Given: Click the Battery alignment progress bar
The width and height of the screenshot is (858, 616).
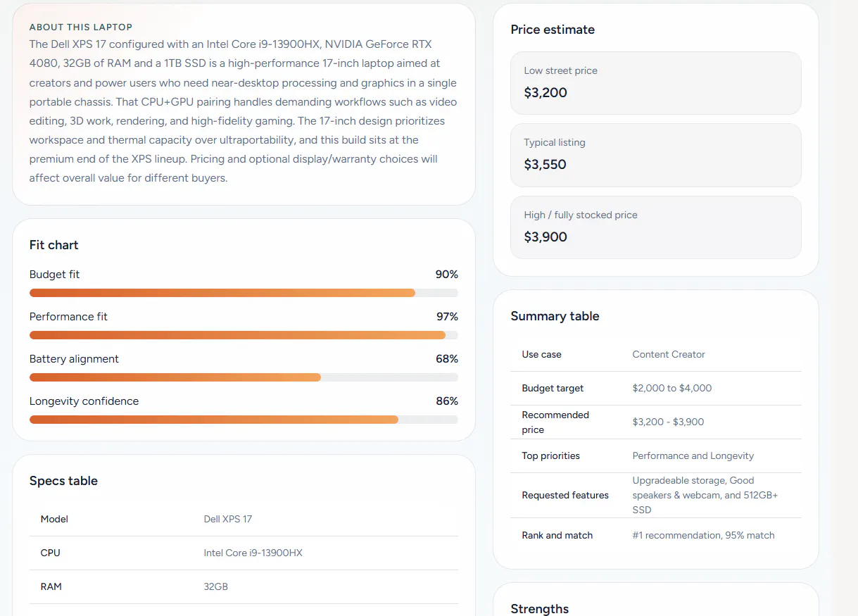Looking at the screenshot, I should click(x=244, y=377).
